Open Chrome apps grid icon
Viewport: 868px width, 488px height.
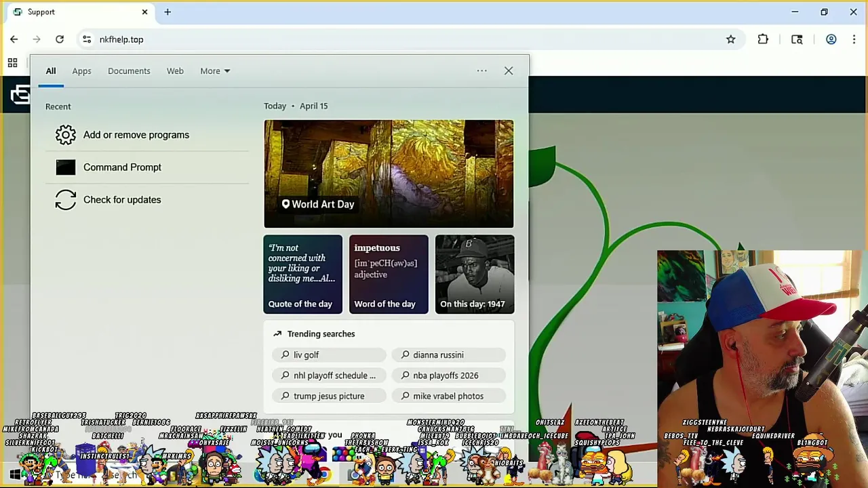[12, 63]
